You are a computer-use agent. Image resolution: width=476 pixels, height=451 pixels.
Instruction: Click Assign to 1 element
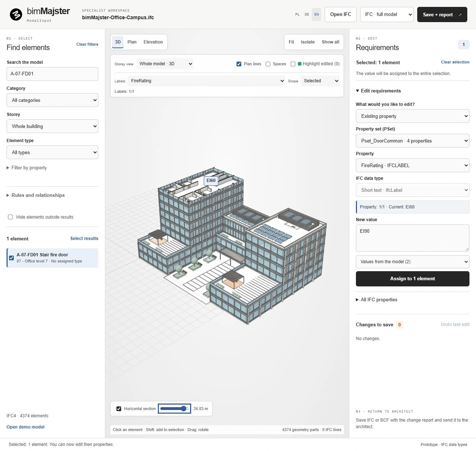pos(413,279)
